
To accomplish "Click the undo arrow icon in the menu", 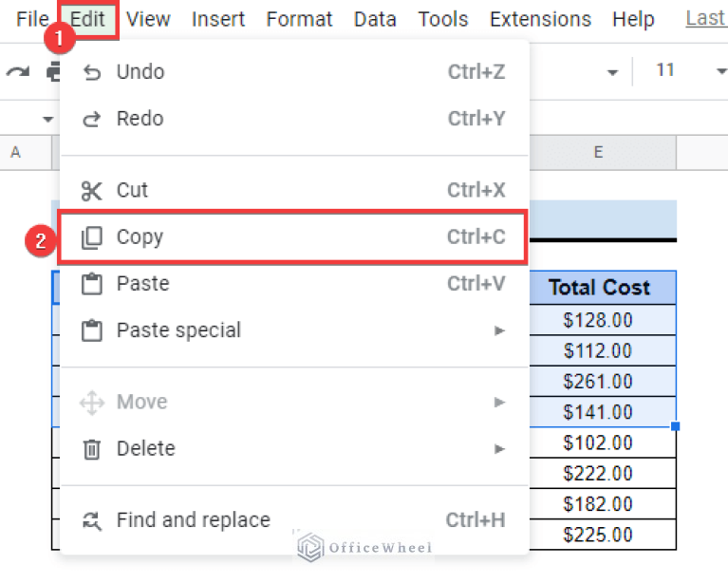I will click(91, 72).
